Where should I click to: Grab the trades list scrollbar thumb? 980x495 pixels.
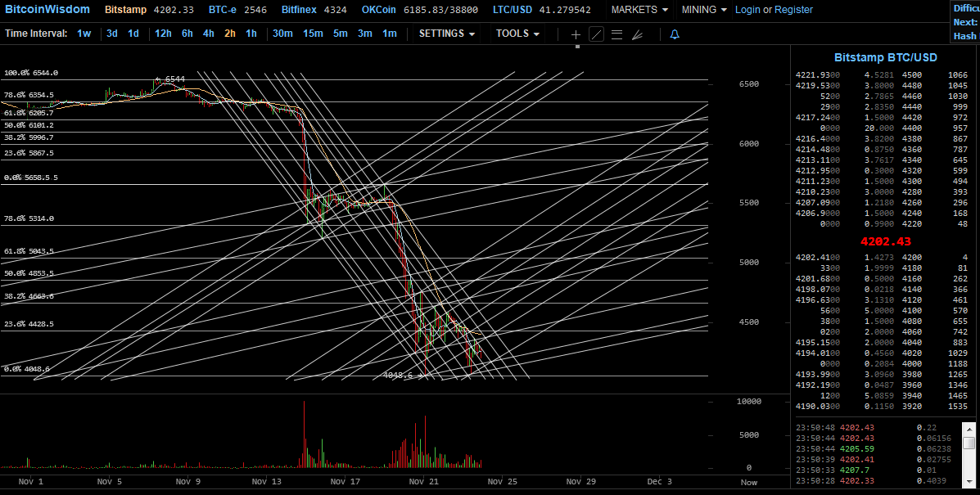pos(969,442)
